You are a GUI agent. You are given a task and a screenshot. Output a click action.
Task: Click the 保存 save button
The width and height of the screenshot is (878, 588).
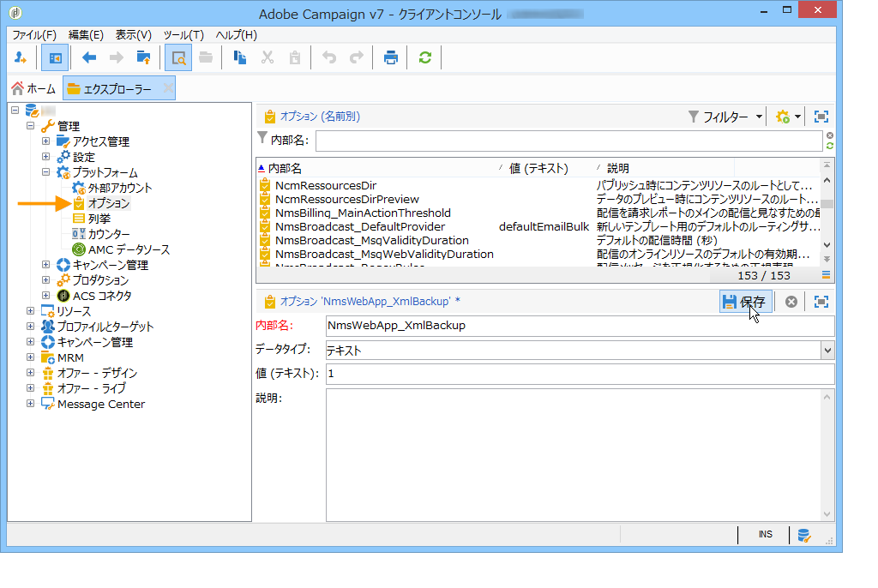pyautogui.click(x=745, y=302)
